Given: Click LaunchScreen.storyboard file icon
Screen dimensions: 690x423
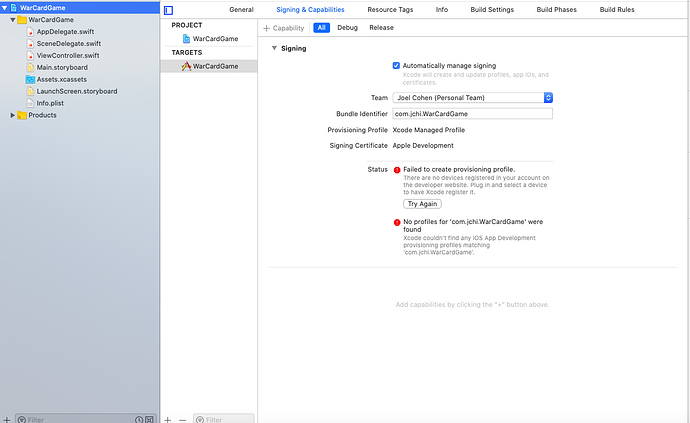Looking at the screenshot, I should (30, 91).
